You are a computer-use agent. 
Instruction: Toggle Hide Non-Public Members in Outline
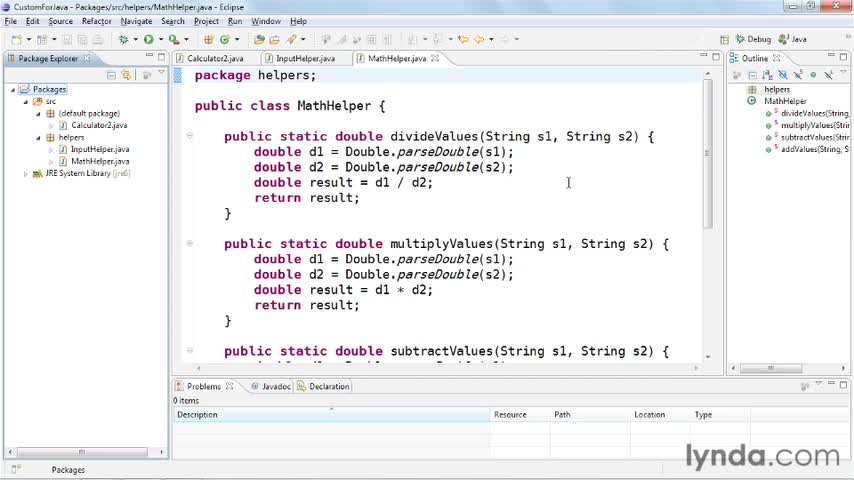(813, 75)
